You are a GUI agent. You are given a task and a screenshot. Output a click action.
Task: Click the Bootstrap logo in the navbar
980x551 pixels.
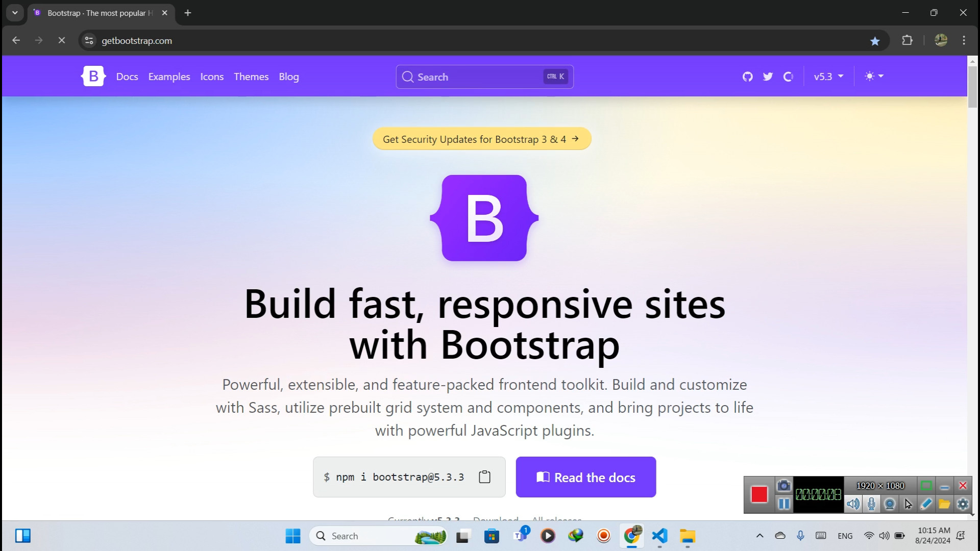tap(93, 77)
